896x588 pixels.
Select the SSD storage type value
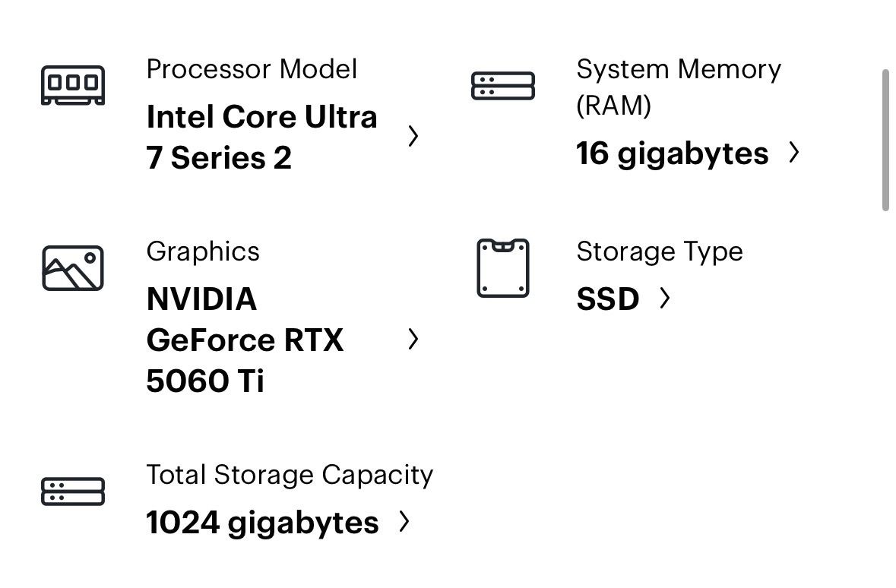607,299
